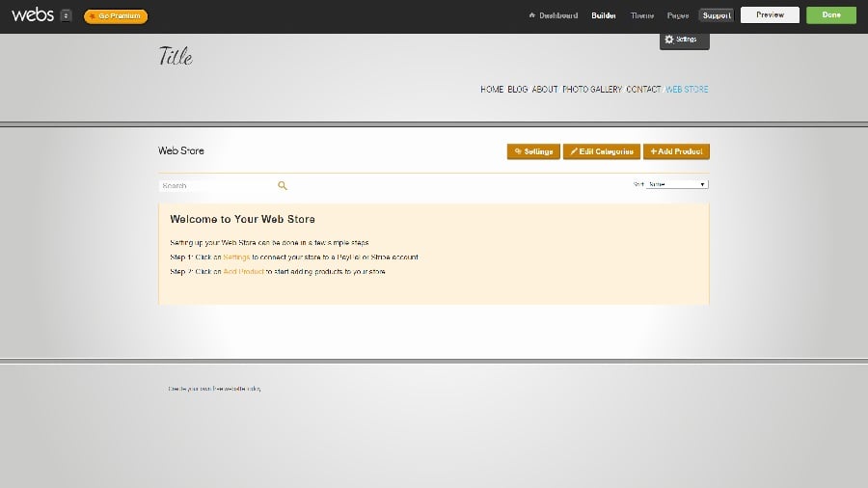
Task: Click the Edit Categories pencil button
Action: [x=601, y=151]
